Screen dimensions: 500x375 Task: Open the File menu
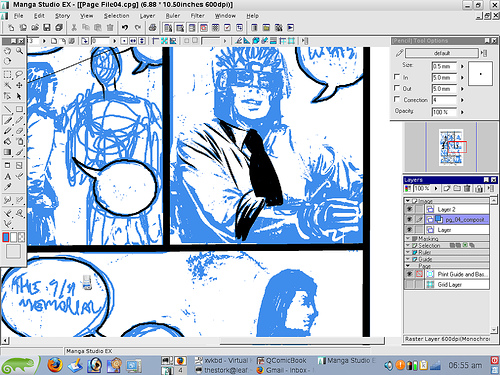tap(18, 16)
